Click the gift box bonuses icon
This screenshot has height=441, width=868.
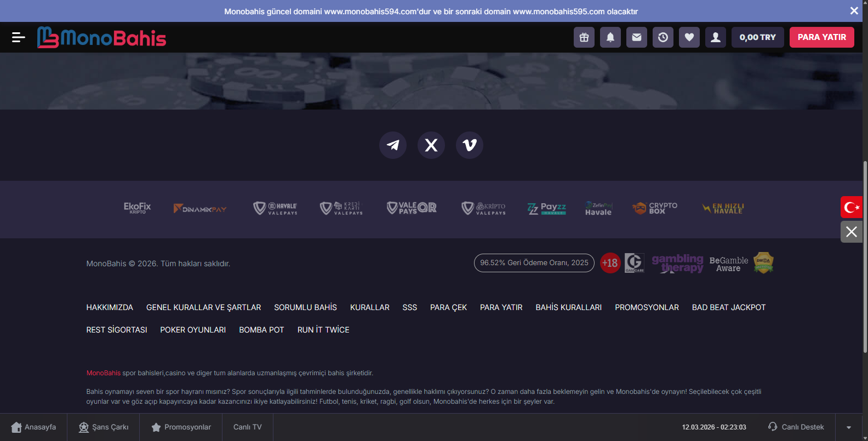click(584, 37)
